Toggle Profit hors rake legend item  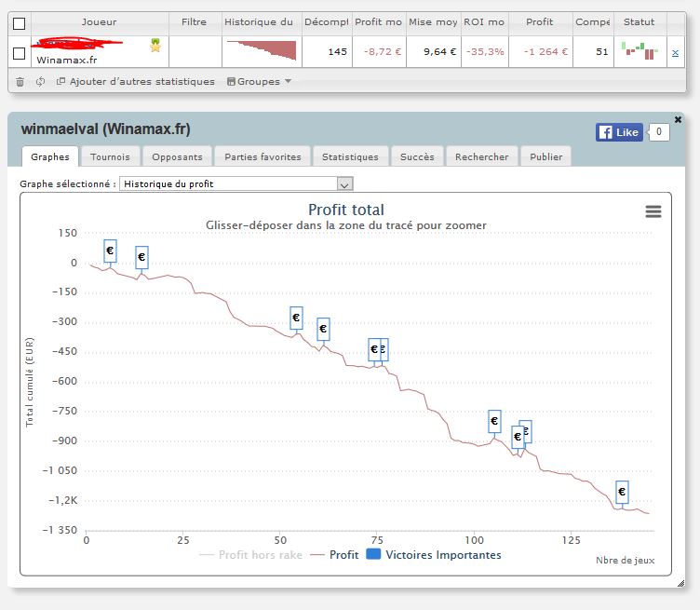click(x=251, y=555)
